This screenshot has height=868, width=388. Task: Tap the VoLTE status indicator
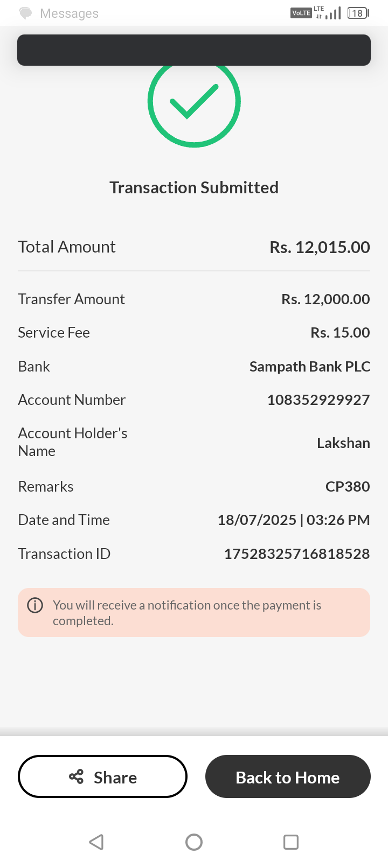click(x=301, y=13)
